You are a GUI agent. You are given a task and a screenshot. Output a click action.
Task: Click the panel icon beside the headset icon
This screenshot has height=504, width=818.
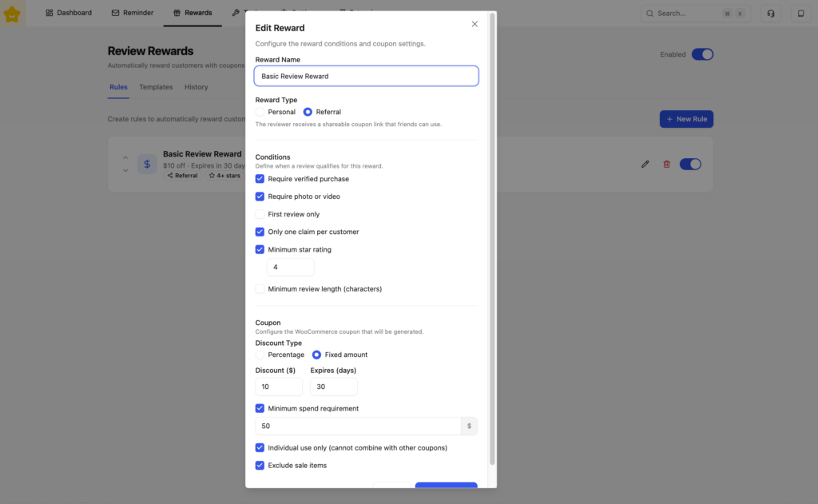coord(800,14)
